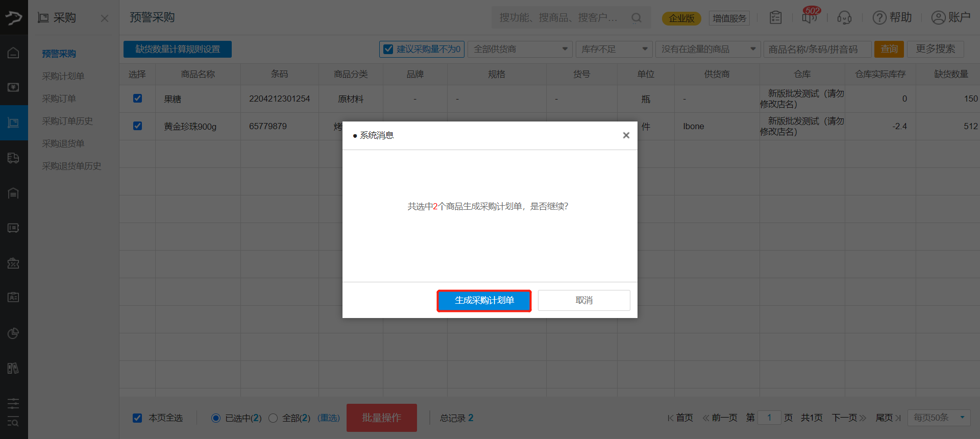Click barcode 2204212301254 cell
The height and width of the screenshot is (439, 980).
(279, 99)
